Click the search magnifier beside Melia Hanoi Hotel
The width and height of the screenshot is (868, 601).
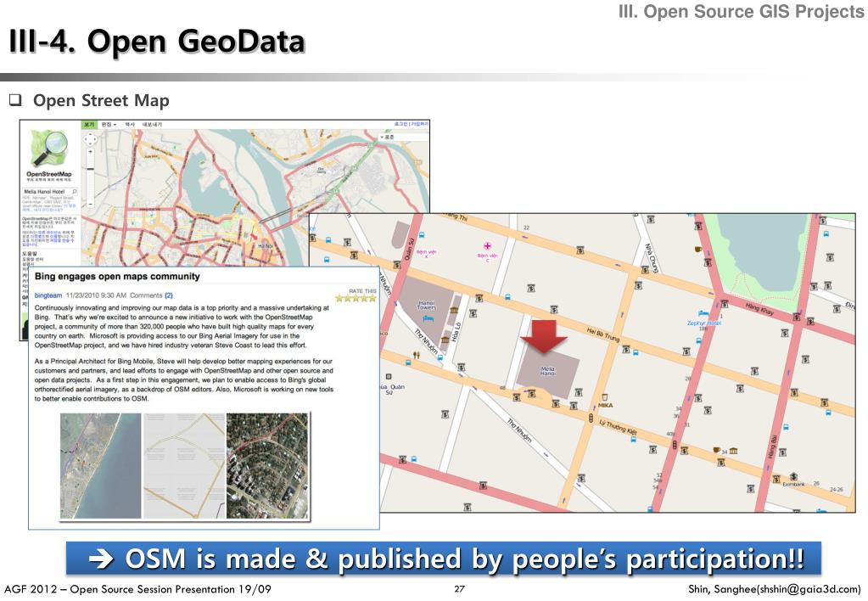(x=75, y=192)
